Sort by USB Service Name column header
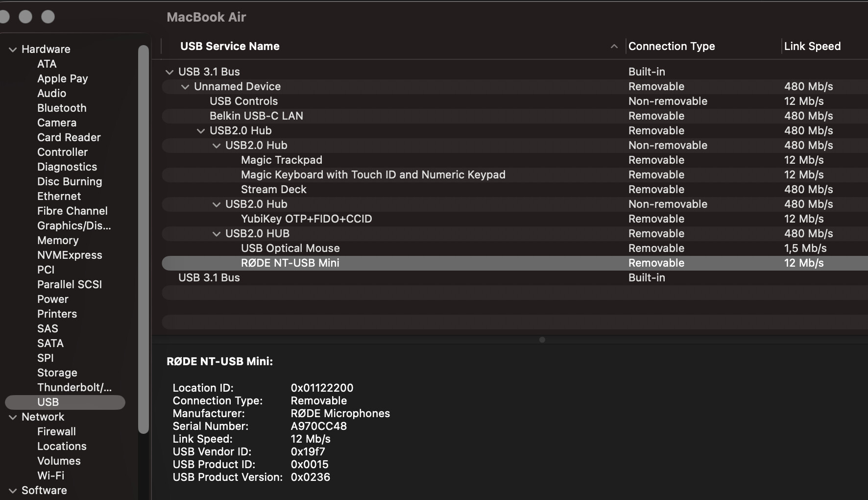The image size is (868, 500). (x=230, y=47)
